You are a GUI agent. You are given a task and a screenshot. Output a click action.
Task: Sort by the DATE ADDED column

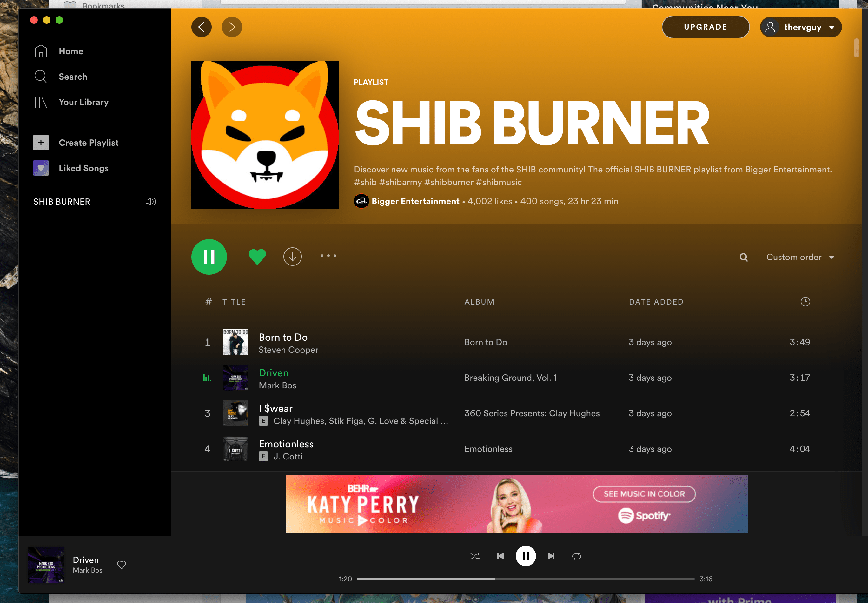656,302
